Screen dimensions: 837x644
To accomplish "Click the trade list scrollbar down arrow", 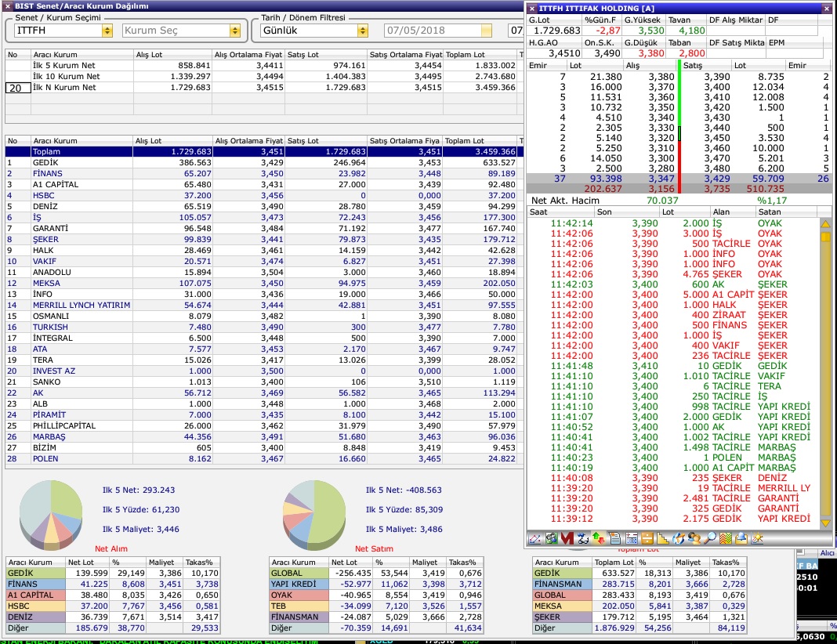I will pos(825,523).
